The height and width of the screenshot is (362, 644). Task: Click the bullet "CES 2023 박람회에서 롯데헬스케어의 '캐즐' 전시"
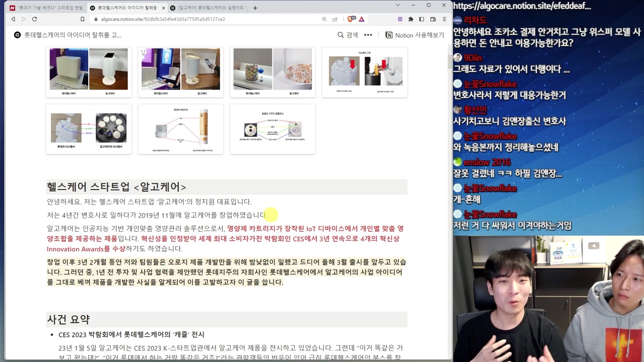click(131, 334)
